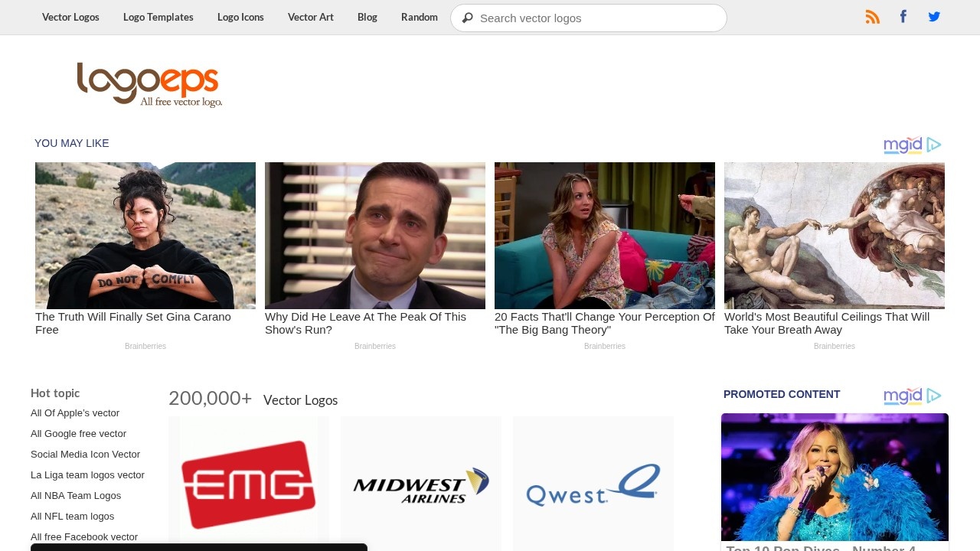Focus the Search vector logos field
980x551 pixels.
point(597,18)
